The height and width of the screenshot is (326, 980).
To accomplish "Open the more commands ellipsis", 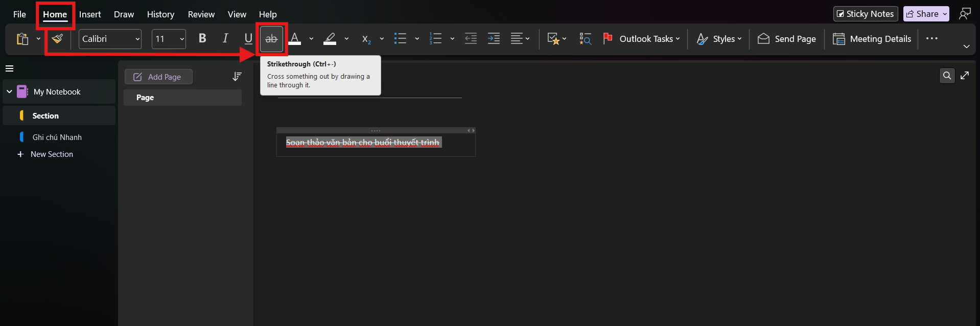I will coord(932,38).
